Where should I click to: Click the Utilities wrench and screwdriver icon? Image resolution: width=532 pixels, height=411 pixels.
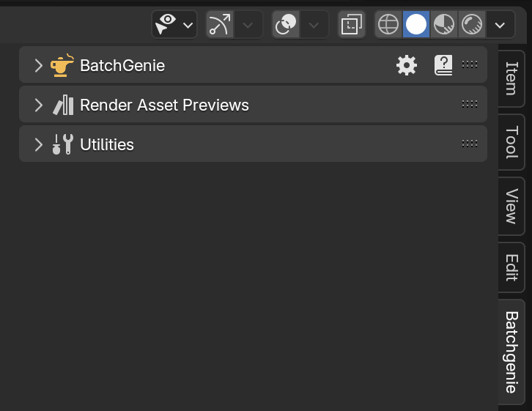click(63, 144)
